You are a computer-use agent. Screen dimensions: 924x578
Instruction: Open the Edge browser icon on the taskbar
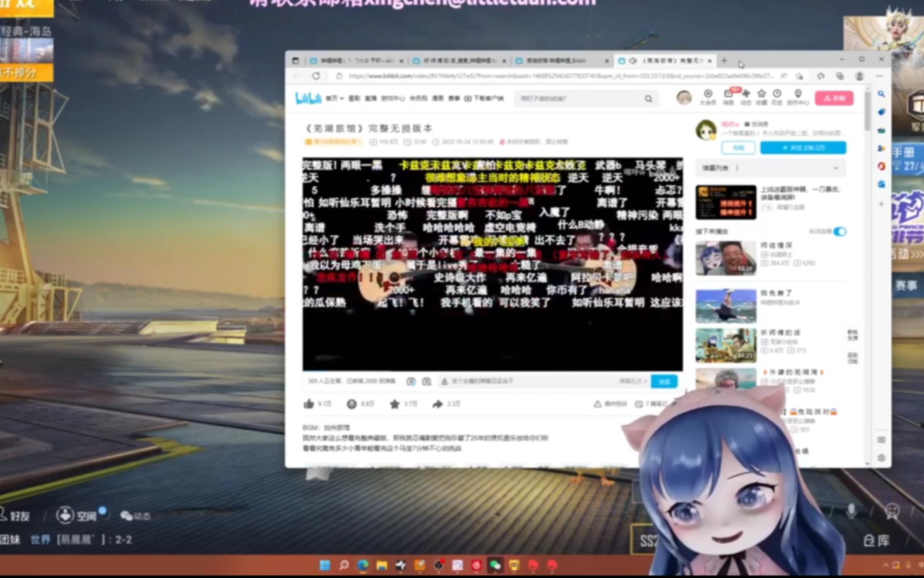pyautogui.click(x=363, y=565)
